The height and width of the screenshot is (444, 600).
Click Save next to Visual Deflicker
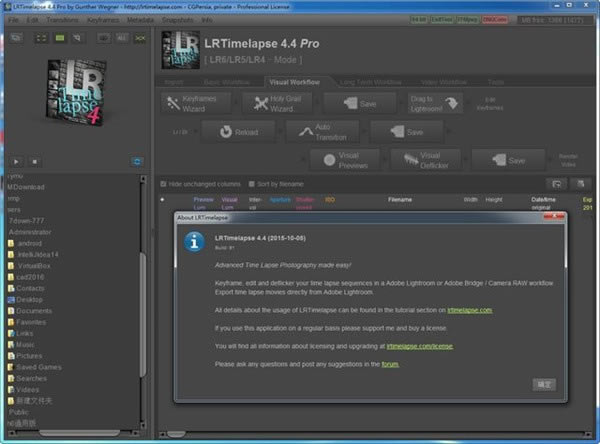(x=508, y=160)
